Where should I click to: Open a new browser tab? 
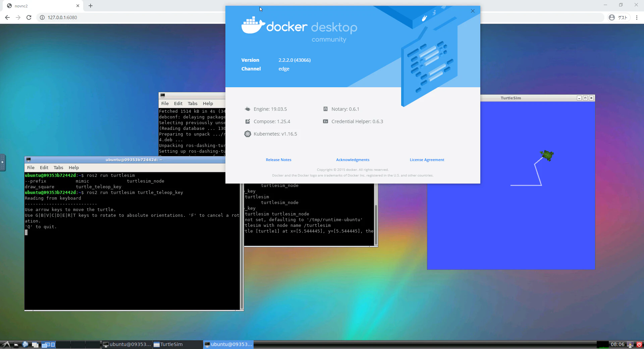coord(91,6)
